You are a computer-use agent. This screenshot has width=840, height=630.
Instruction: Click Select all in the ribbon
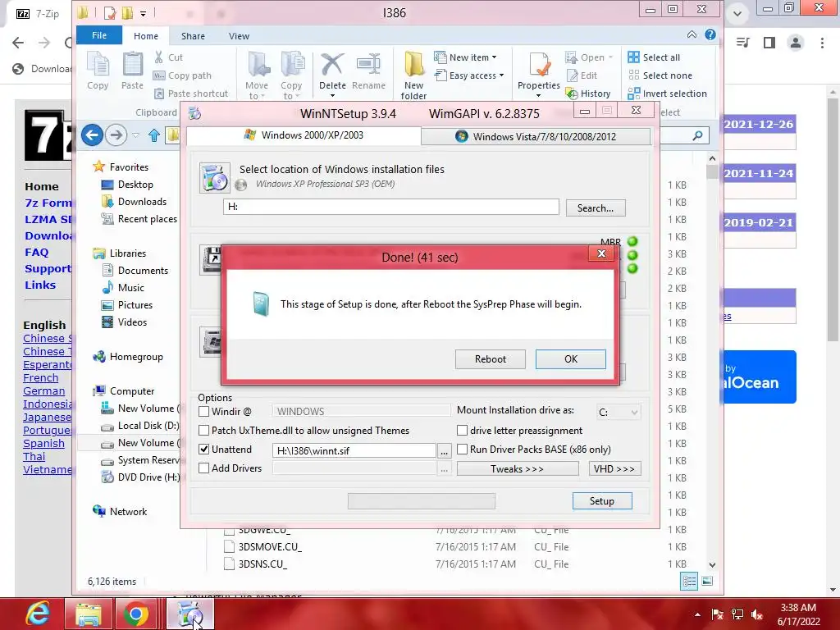[654, 57]
